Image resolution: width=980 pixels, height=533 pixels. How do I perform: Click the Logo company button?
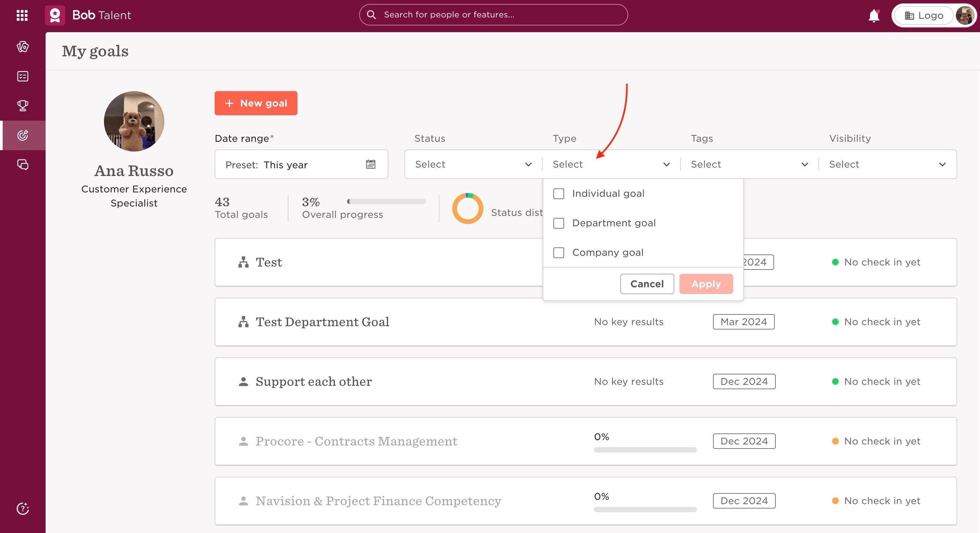click(x=924, y=15)
